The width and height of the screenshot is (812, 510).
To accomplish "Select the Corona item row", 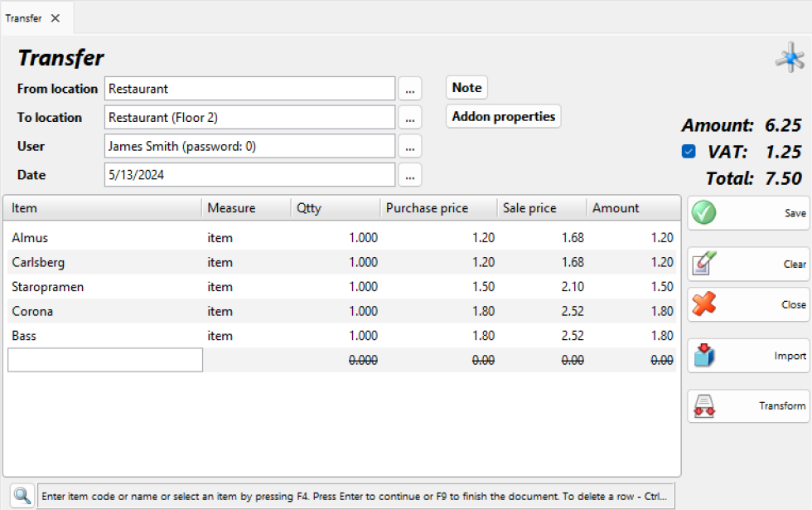I will coord(340,311).
